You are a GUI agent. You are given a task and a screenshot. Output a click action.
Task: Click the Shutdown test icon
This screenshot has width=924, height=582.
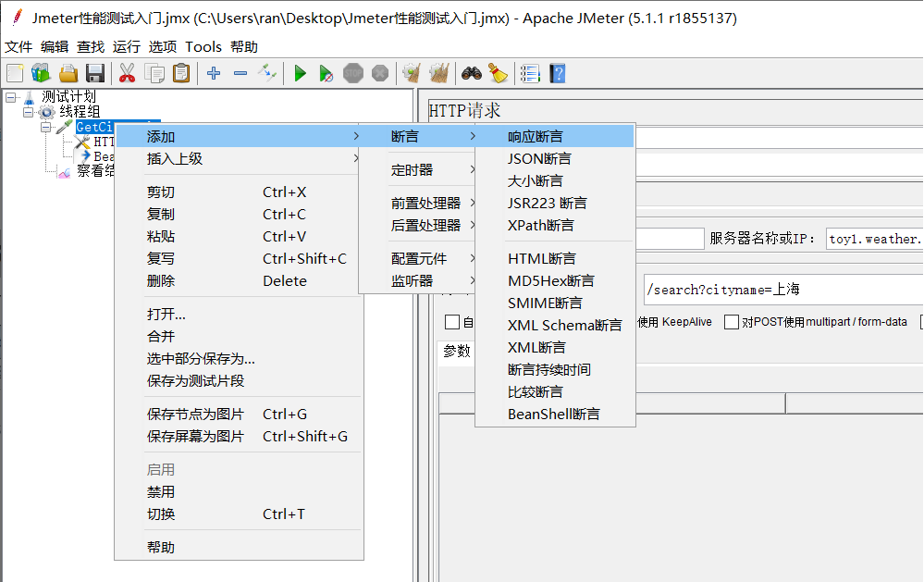pos(380,74)
